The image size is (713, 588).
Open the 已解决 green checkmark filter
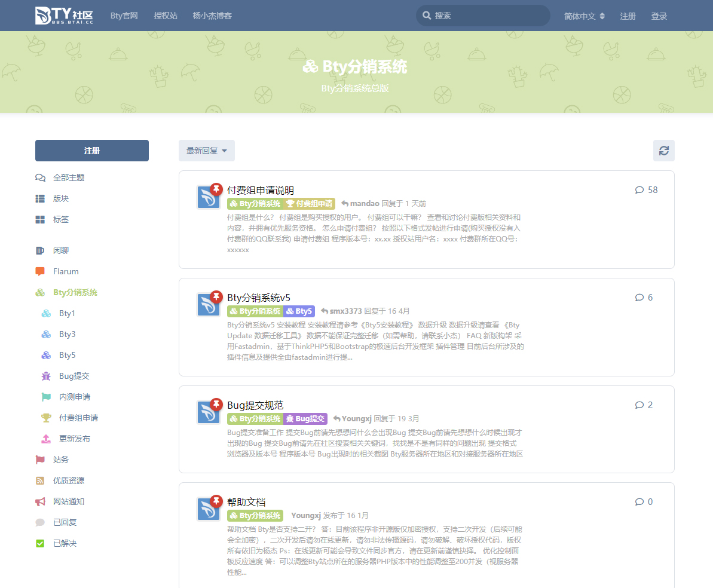point(40,543)
